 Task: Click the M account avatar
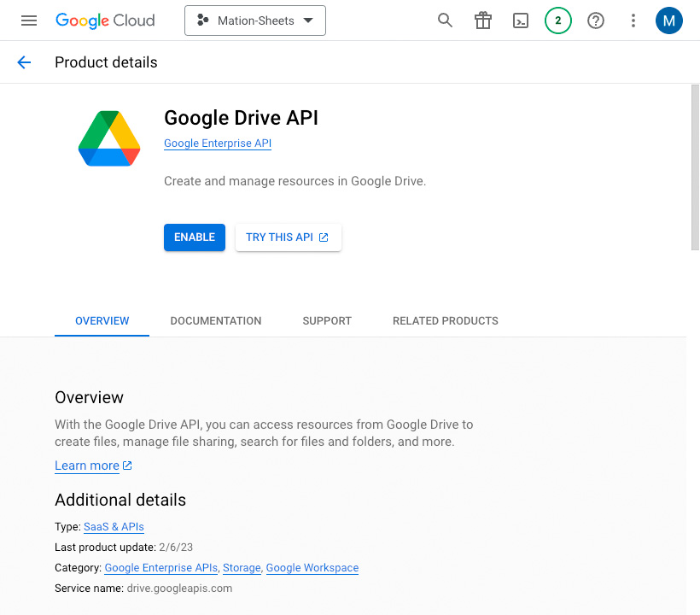coord(668,20)
